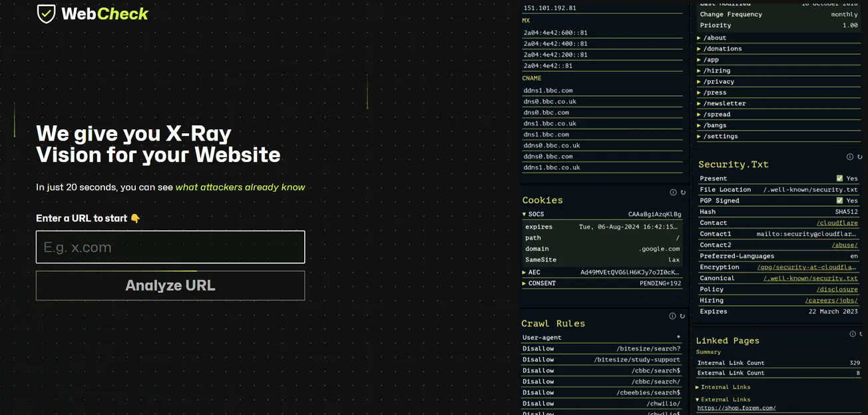
Task: View info for the Linked Pages panel
Action: point(853,334)
